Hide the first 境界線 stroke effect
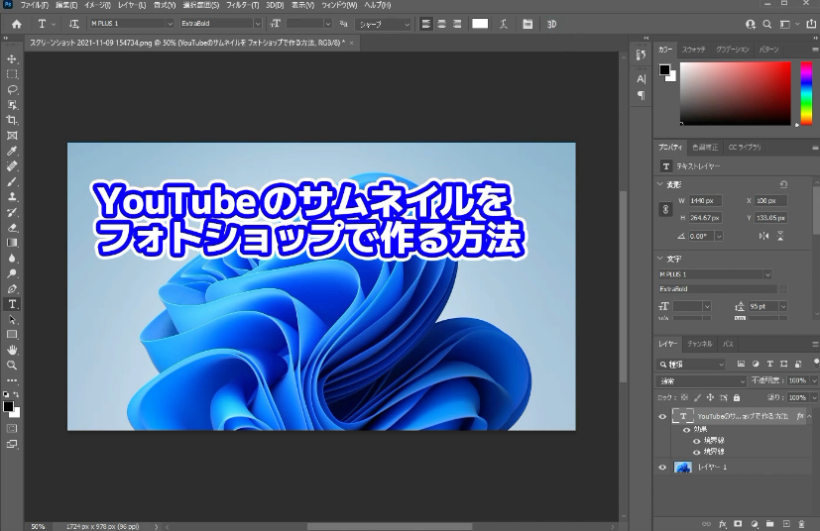Viewport: 820px width, 531px height. [697, 441]
